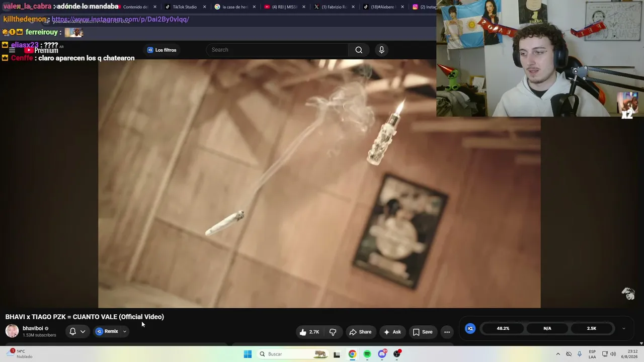The image size is (644, 362).
Task: Visit the bhaviboi channel name link
Action: point(33,328)
